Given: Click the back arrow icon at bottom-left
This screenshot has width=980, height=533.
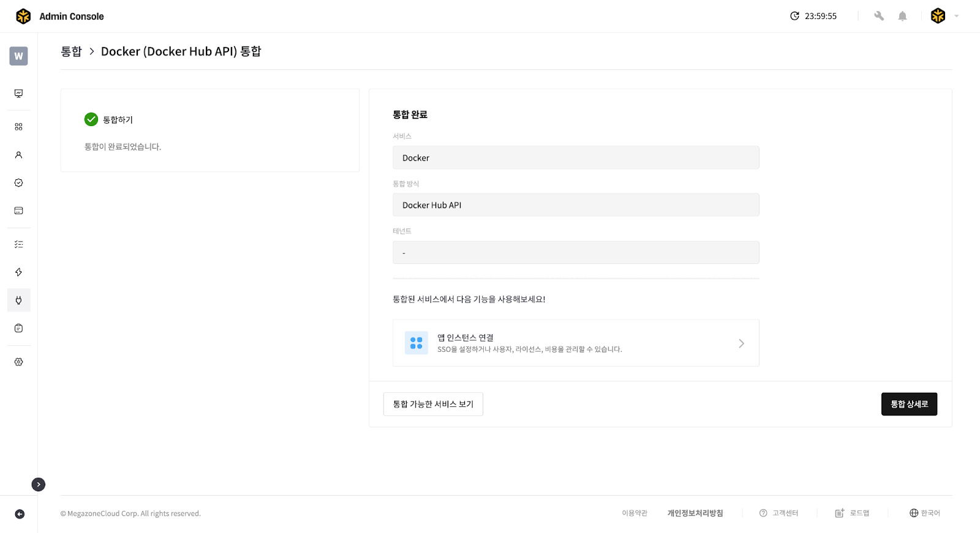Looking at the screenshot, I should coord(20,514).
